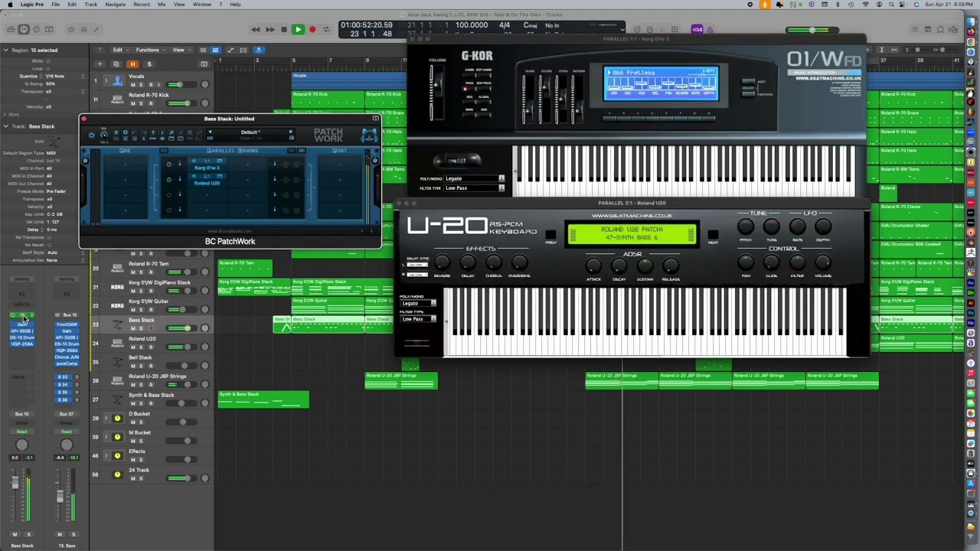Expand the Vocals track stack
The width and height of the screenshot is (980, 551).
(106, 80)
